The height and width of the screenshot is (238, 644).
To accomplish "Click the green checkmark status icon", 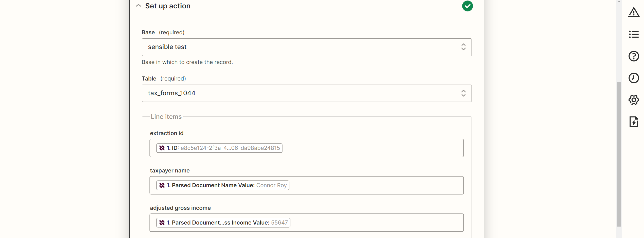I will (x=467, y=6).
